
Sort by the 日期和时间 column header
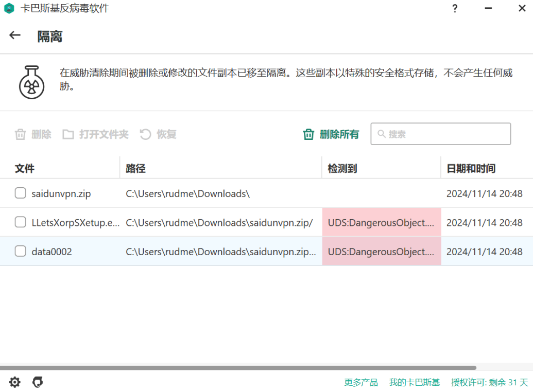471,168
